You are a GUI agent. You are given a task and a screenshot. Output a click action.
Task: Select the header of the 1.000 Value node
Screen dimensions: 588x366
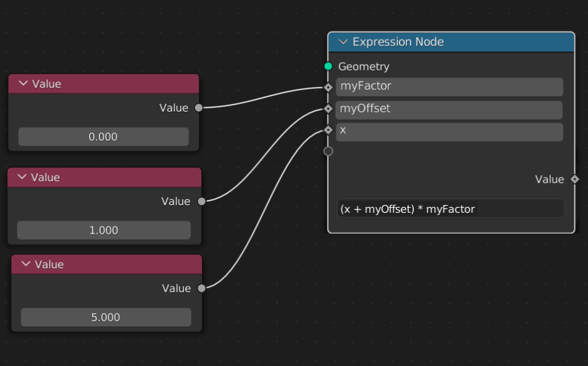104,177
